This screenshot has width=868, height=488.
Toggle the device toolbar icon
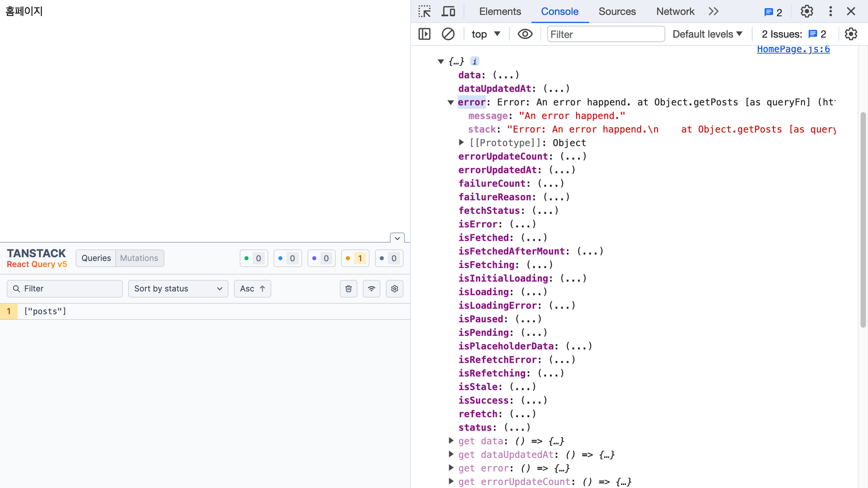[448, 12]
